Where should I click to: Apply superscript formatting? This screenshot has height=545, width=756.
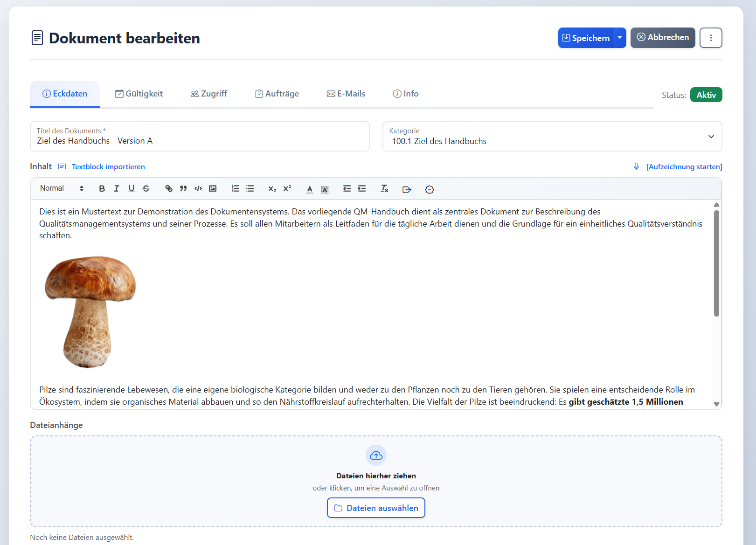click(287, 188)
